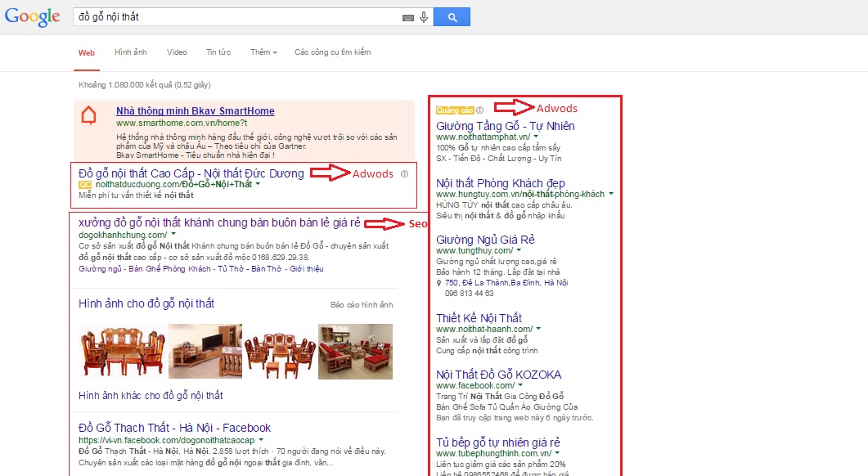Open the Thêm dropdown menu
This screenshot has width=868, height=476.
[263, 52]
